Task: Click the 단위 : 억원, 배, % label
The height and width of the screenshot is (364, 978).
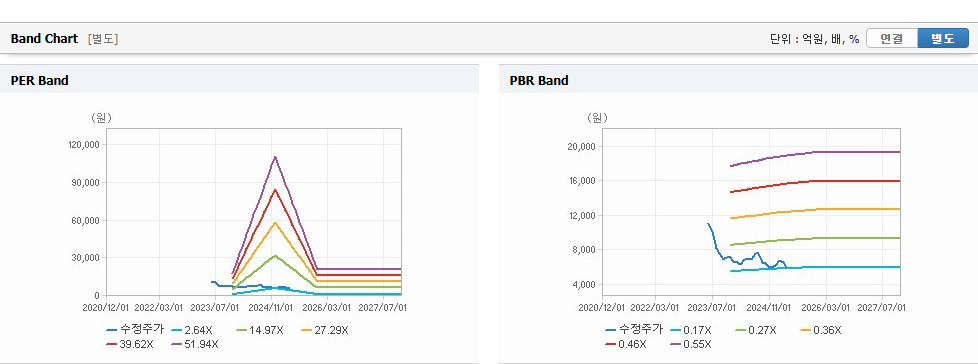Action: click(x=815, y=39)
